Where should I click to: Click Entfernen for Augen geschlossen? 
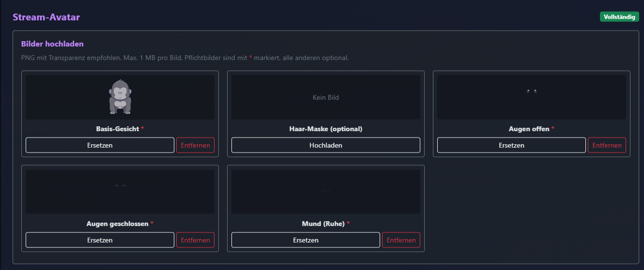pos(195,240)
